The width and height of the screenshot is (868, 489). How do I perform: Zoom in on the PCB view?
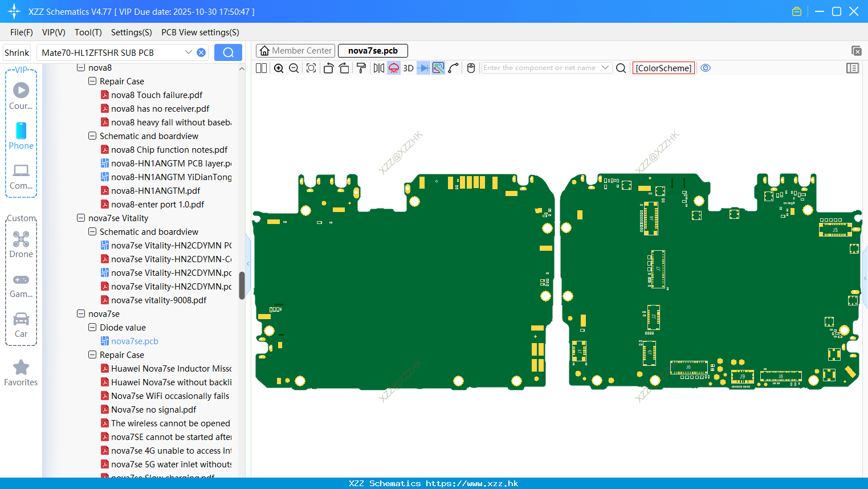click(279, 68)
